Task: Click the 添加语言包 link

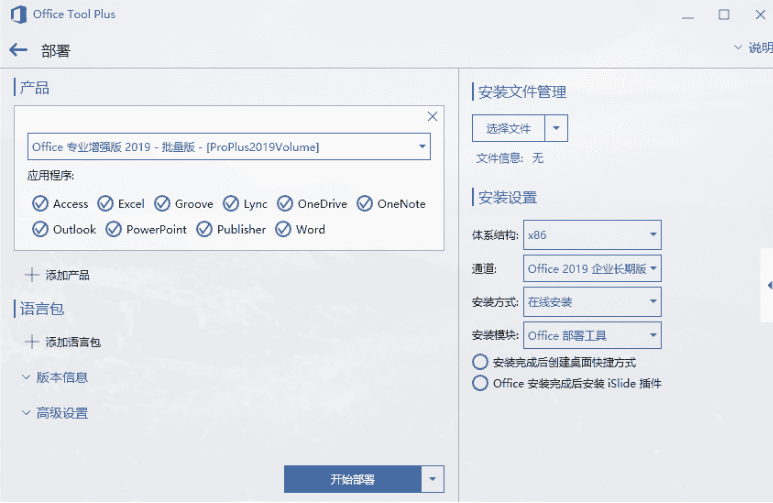Action: click(73, 342)
